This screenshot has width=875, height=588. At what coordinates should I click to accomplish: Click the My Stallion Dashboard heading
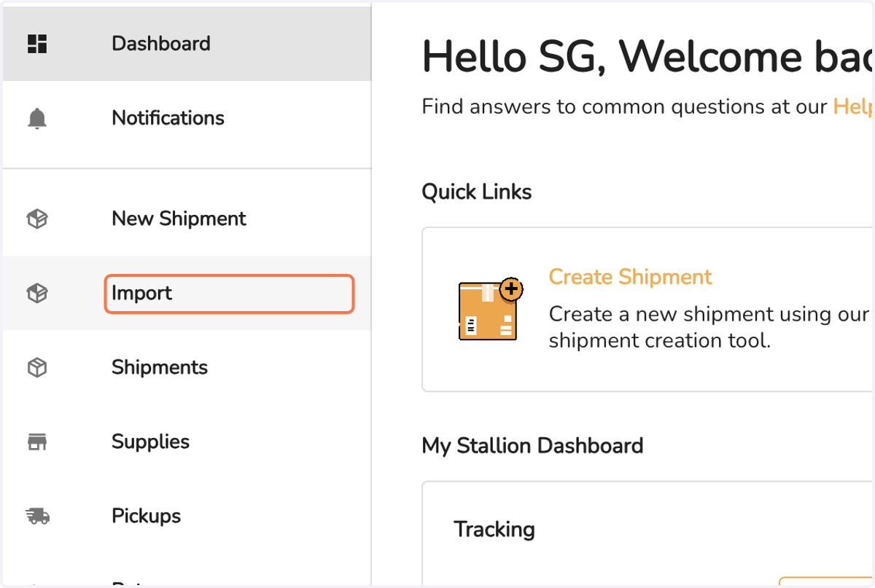[532, 445]
